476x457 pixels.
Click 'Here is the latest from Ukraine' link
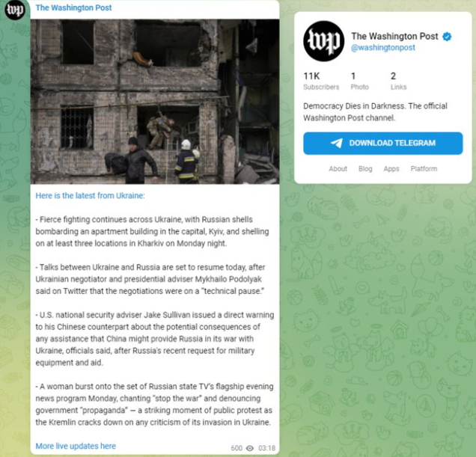90,196
